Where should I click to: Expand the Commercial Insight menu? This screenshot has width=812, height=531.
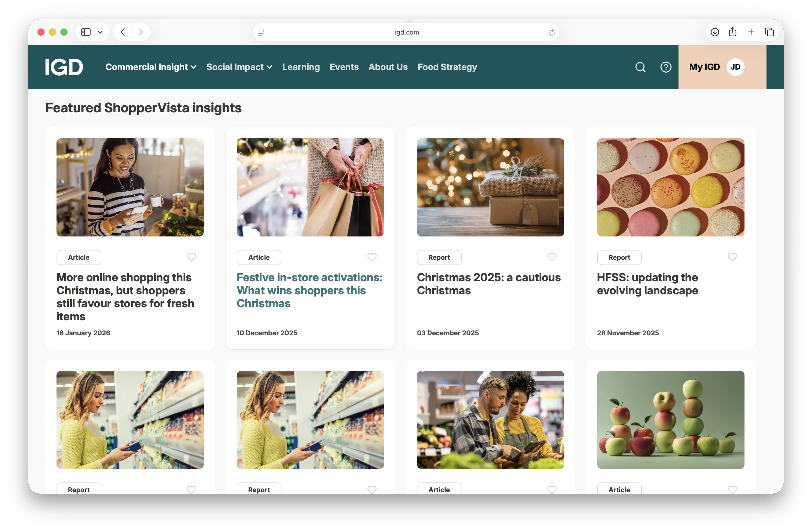click(150, 67)
